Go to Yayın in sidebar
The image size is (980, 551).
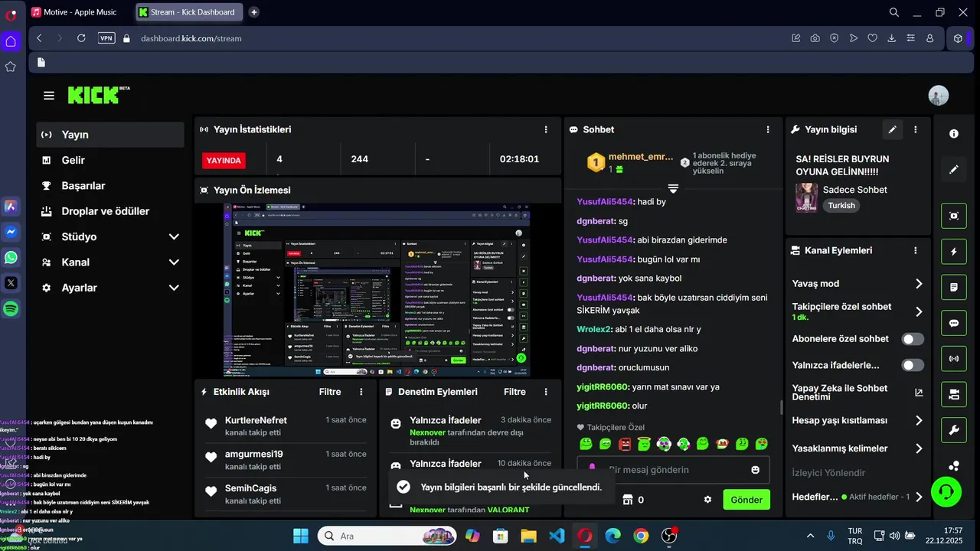[110, 135]
